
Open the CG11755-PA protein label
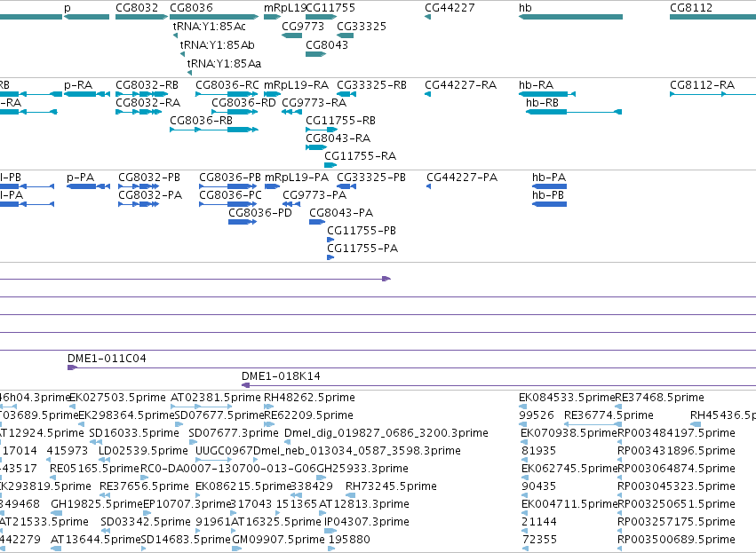click(362, 249)
